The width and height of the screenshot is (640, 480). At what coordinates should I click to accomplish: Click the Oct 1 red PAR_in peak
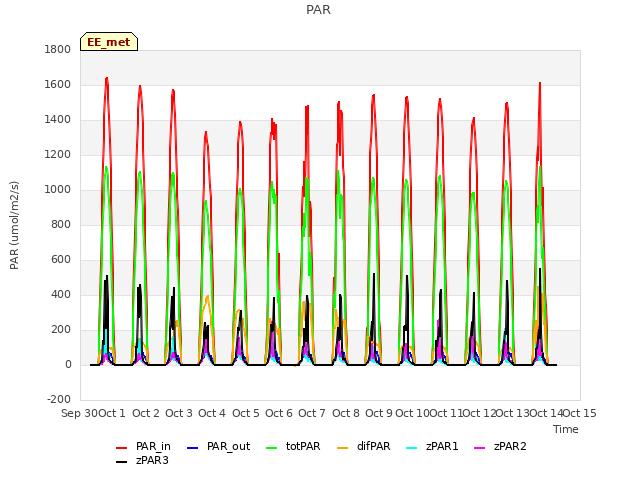(x=107, y=78)
